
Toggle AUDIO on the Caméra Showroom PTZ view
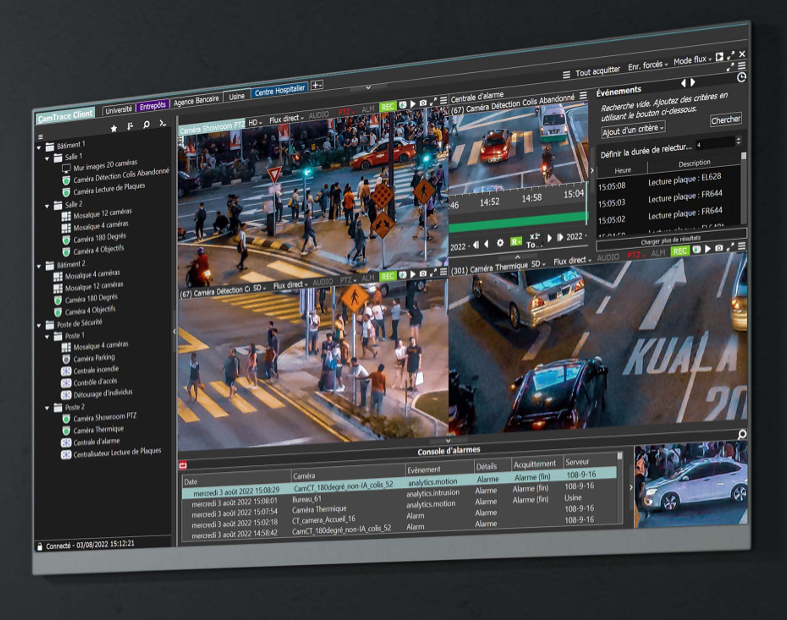tap(319, 115)
